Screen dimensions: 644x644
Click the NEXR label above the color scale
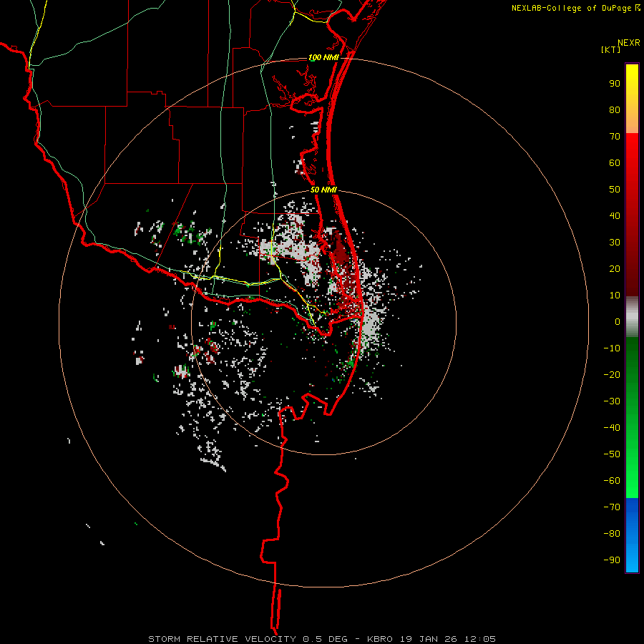(629, 43)
